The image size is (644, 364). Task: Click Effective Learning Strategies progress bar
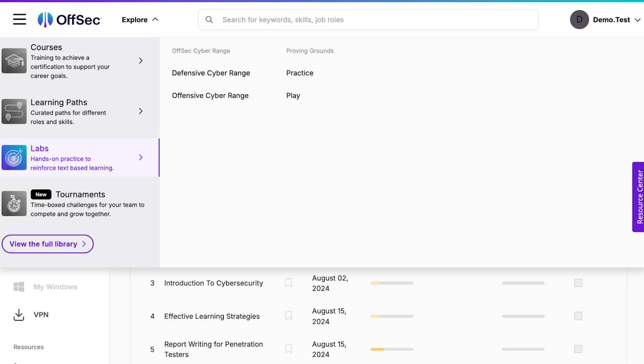click(392, 316)
